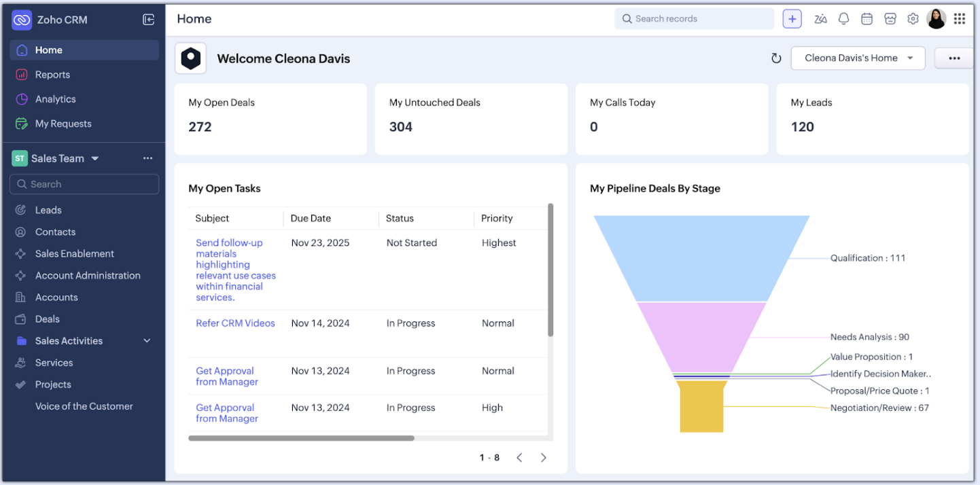Open the Analytics section

55,99
